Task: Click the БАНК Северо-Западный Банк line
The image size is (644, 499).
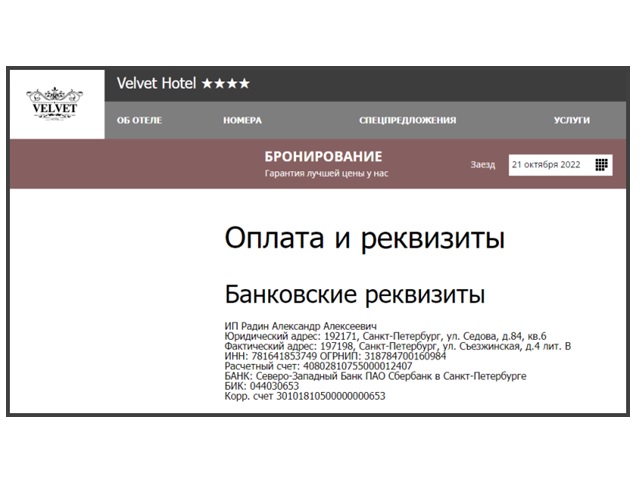Action: (375, 376)
